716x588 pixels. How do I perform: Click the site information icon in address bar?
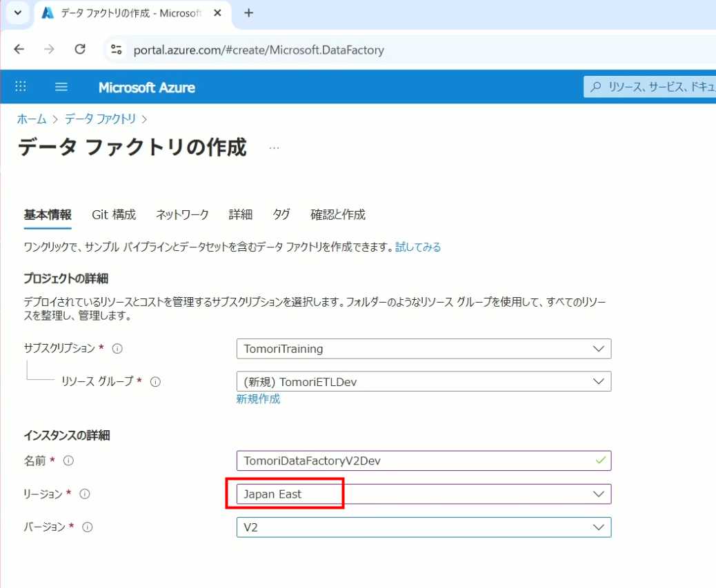pyautogui.click(x=117, y=50)
